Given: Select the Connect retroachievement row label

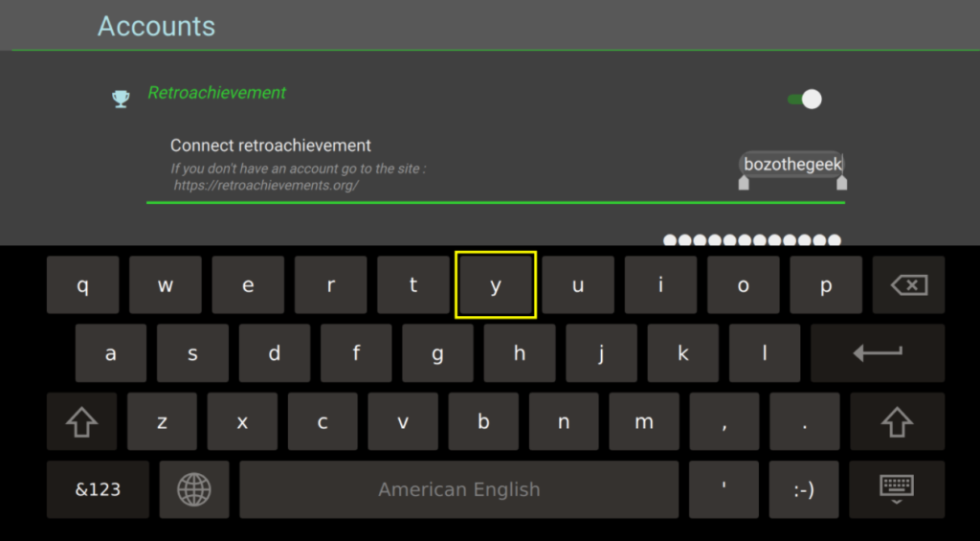Looking at the screenshot, I should (271, 146).
